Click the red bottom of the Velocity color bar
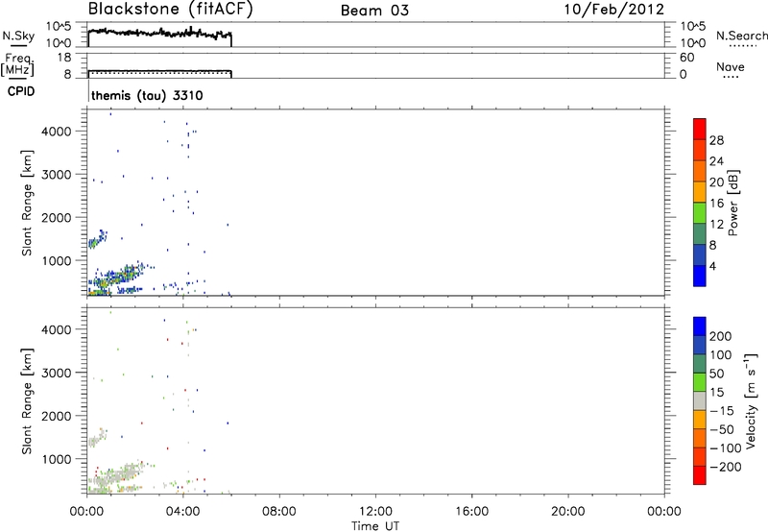 click(x=700, y=474)
